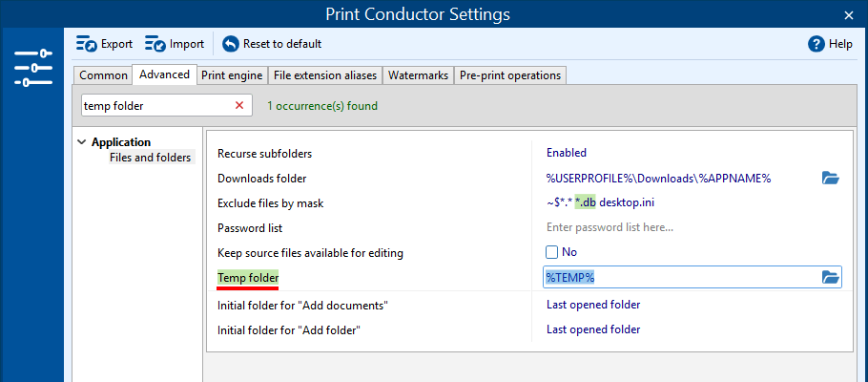Switch to the Common tab
The width and height of the screenshot is (868, 382).
(103, 75)
